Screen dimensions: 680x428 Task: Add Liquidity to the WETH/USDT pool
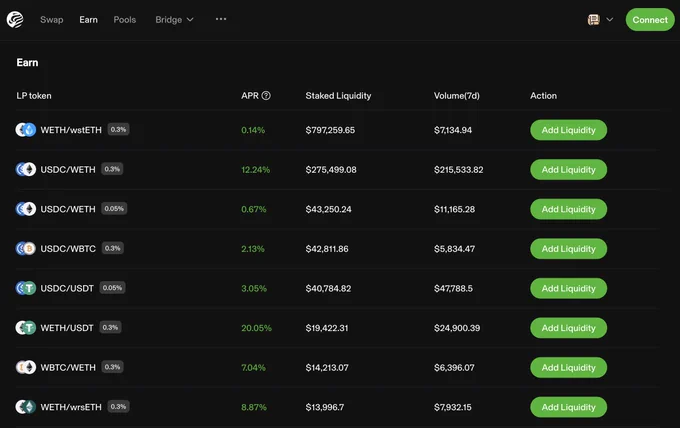click(568, 328)
